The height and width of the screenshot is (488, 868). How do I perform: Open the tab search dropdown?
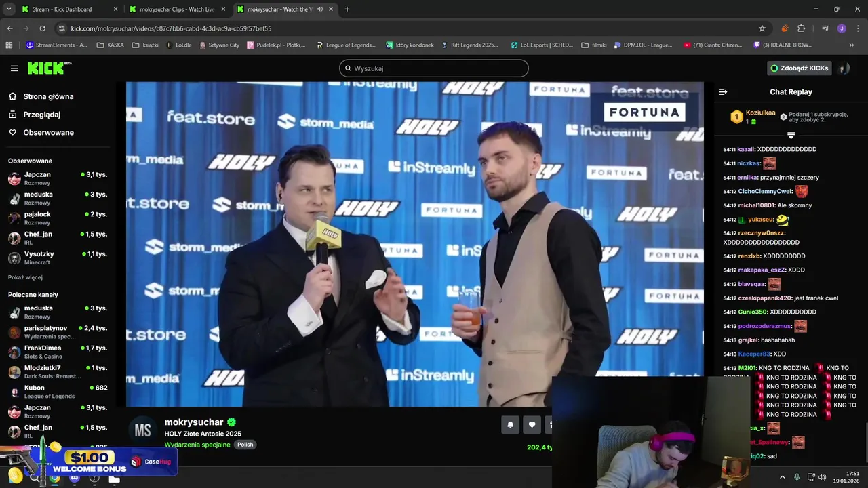click(9, 9)
